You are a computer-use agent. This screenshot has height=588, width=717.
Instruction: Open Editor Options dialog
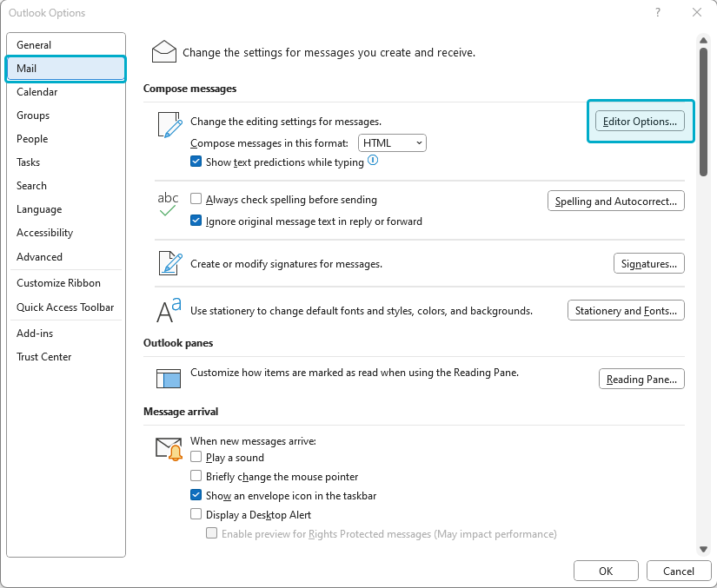[x=640, y=121]
